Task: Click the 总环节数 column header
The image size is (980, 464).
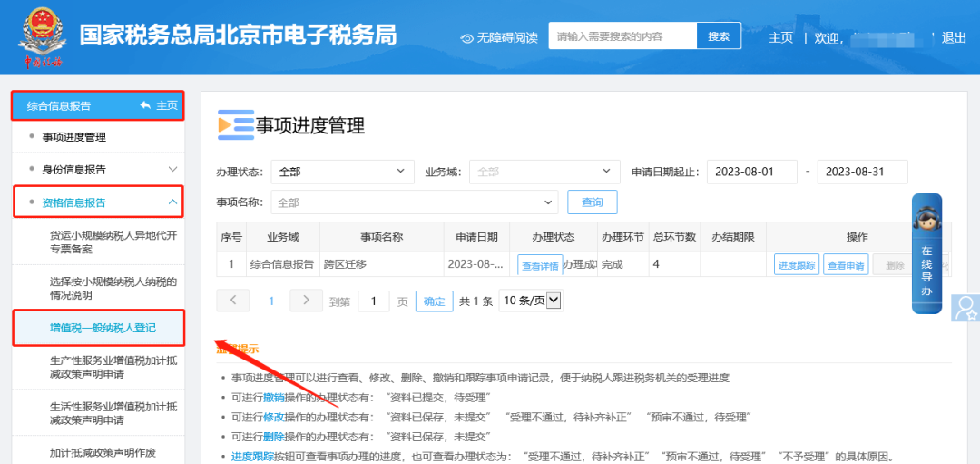Action: coord(674,237)
